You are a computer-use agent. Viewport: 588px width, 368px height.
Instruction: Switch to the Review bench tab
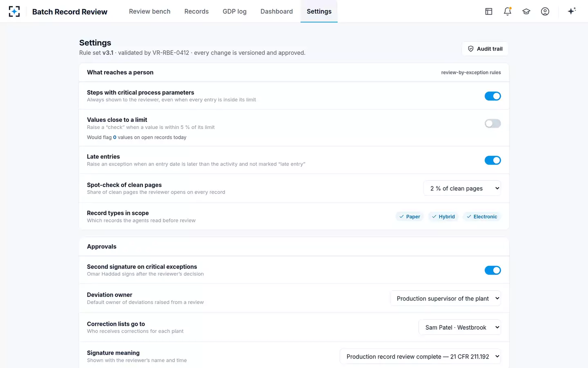coord(150,11)
